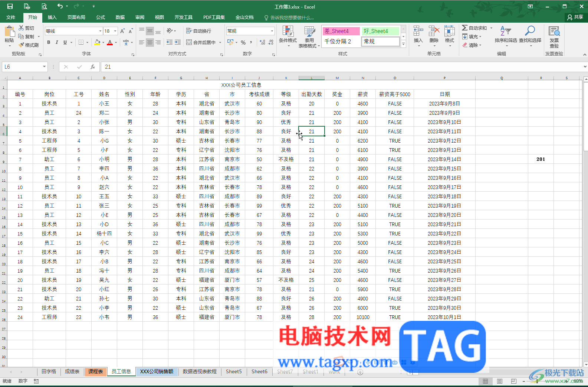Open the XXX公司销售额 sheet tab
The height and width of the screenshot is (387, 588).
coord(157,372)
